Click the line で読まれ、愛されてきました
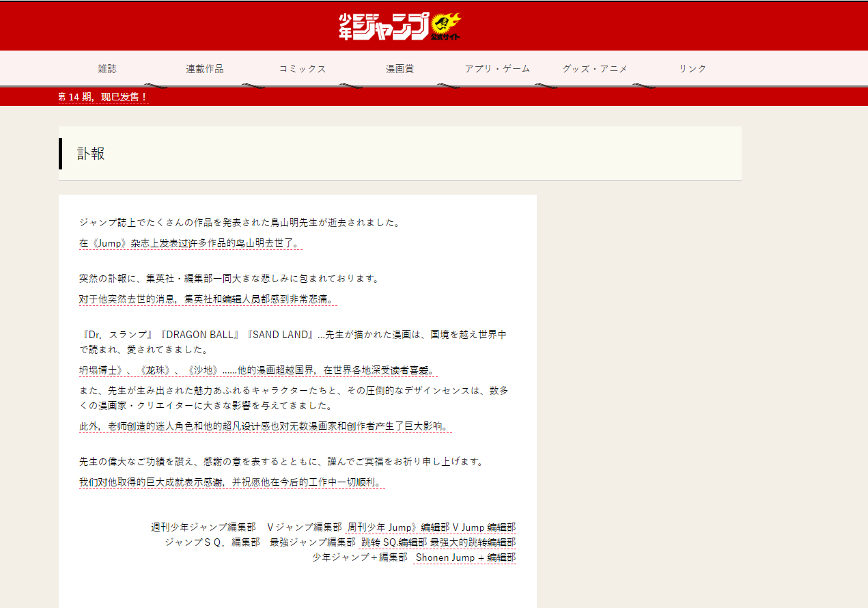The image size is (868, 608). pyautogui.click(x=143, y=350)
